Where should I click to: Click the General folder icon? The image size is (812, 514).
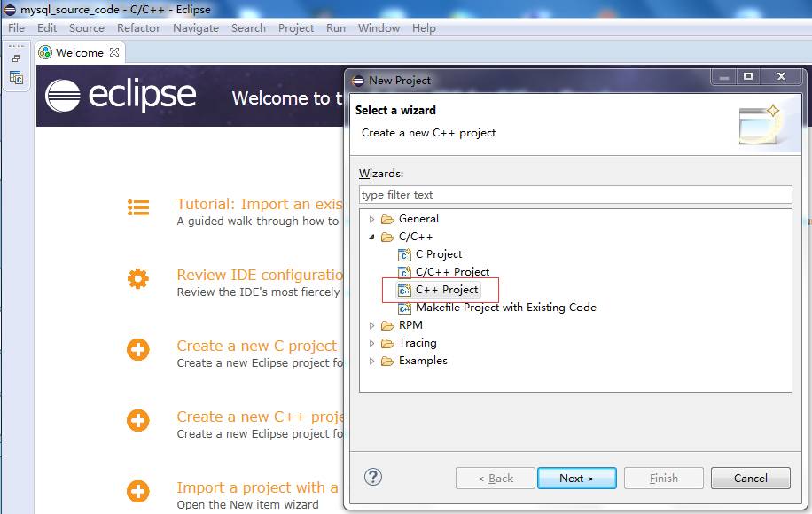(x=387, y=219)
